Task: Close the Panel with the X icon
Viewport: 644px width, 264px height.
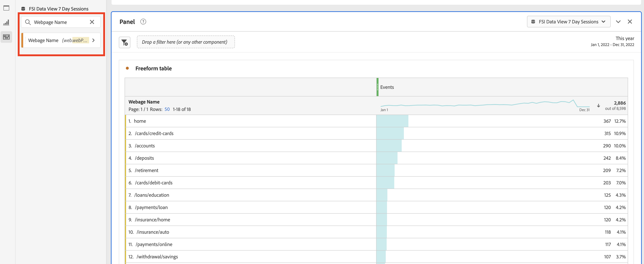Action: [x=630, y=22]
